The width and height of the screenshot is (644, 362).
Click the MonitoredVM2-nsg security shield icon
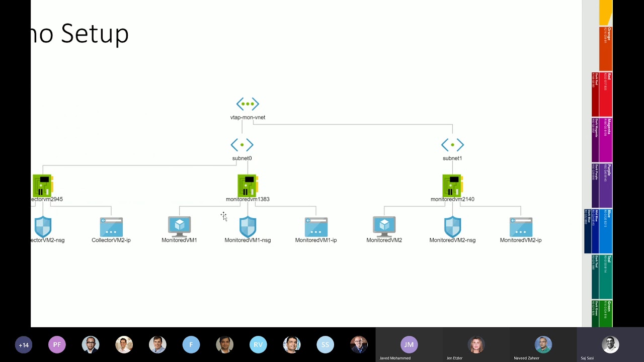tap(452, 226)
